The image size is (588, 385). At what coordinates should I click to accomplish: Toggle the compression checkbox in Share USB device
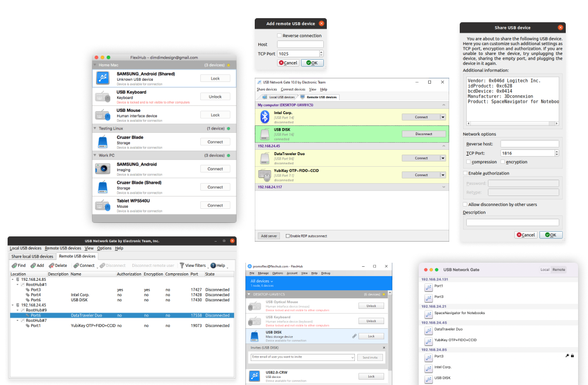[x=469, y=162]
